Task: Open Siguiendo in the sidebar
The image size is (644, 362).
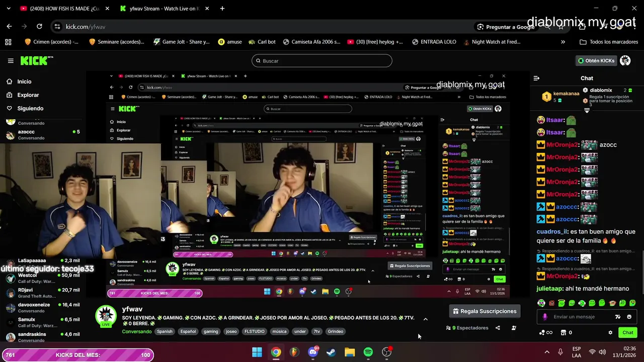Action: 25,108
